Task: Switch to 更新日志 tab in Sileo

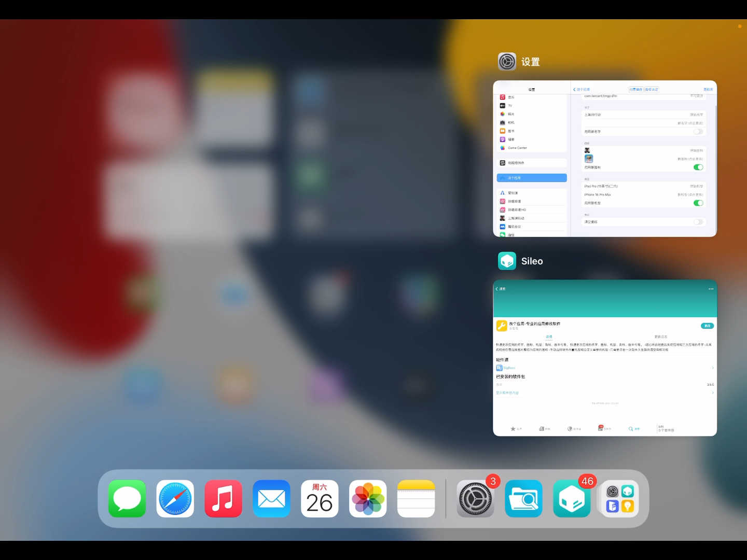Action: tap(661, 337)
